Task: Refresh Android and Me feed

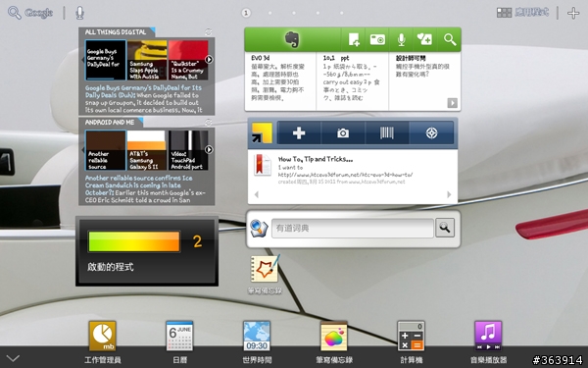Action: [x=209, y=123]
